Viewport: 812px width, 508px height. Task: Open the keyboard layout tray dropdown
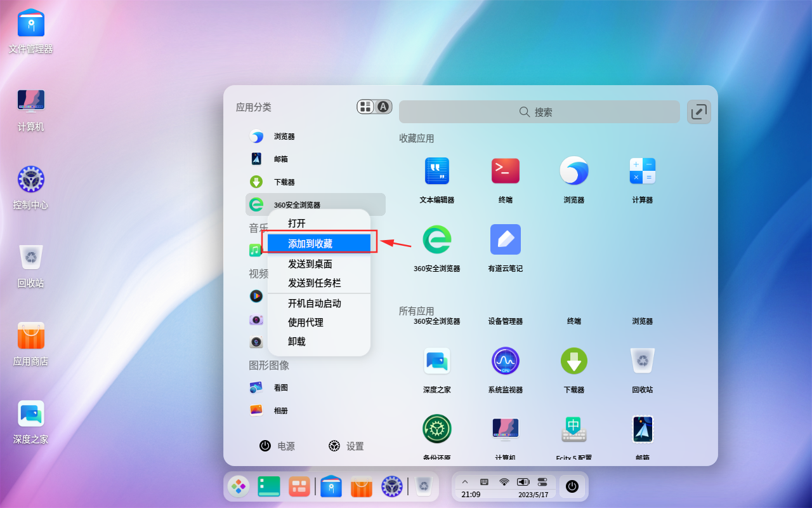[485, 481]
